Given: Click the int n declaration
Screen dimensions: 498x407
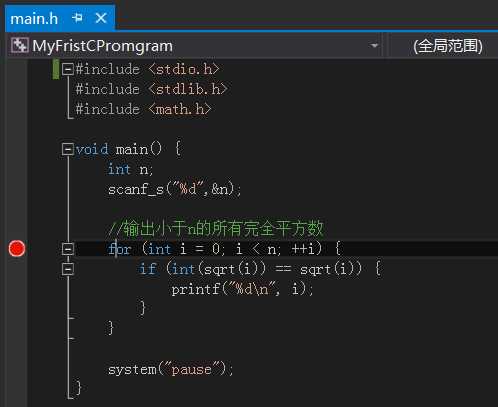Looking at the screenshot, I should (130, 169).
